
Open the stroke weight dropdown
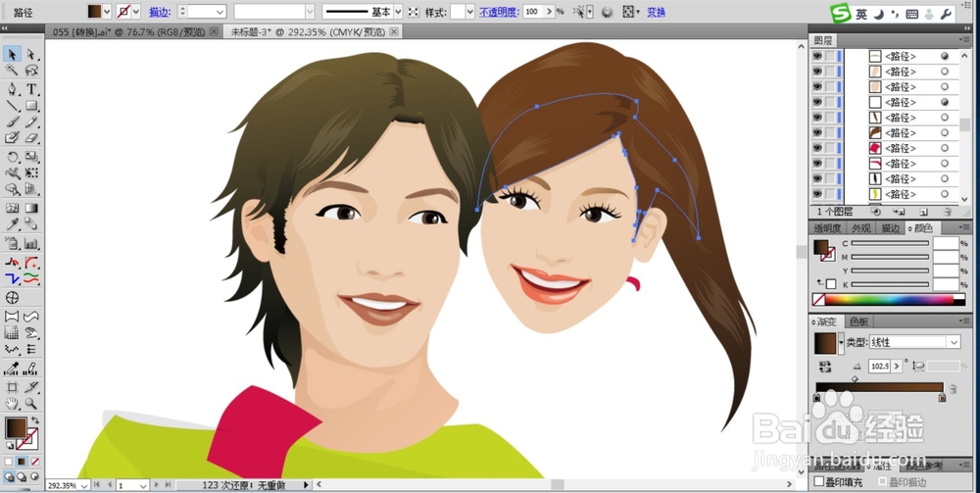220,12
